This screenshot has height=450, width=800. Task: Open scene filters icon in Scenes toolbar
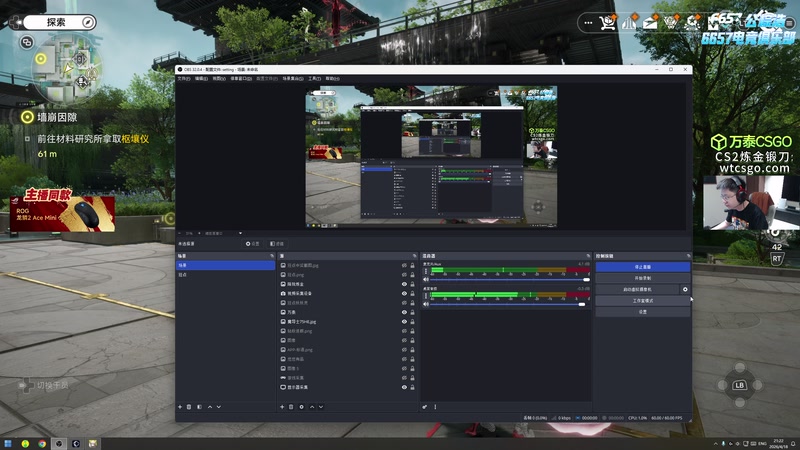click(x=199, y=407)
